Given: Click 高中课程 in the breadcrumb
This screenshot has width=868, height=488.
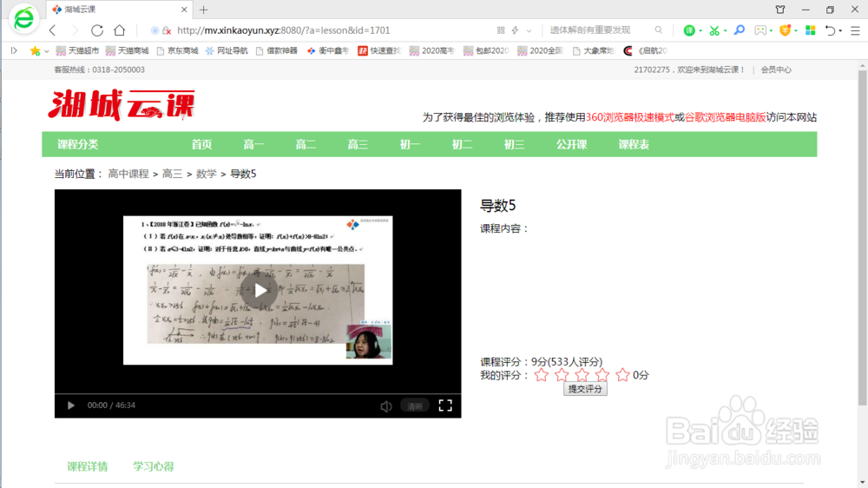Looking at the screenshot, I should tap(128, 174).
